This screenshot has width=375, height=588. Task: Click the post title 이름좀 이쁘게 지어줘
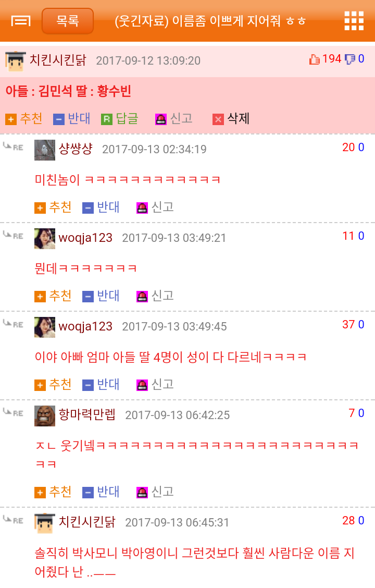coord(210,21)
